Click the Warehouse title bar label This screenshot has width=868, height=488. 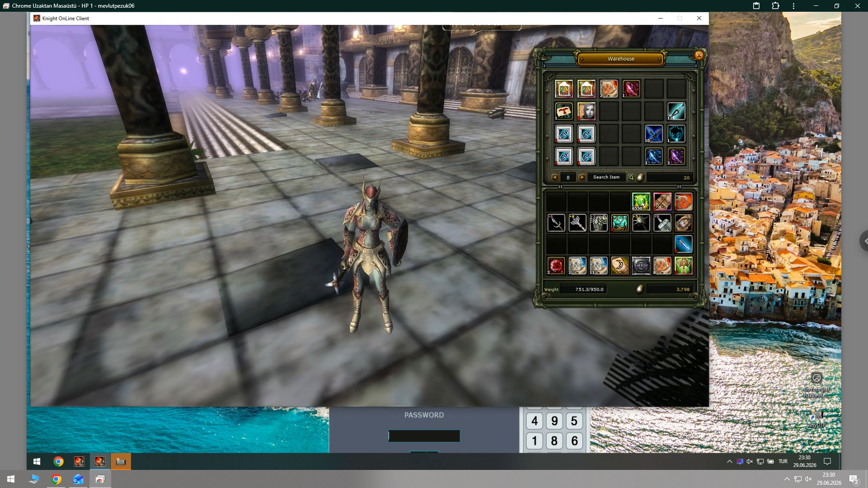(621, 59)
